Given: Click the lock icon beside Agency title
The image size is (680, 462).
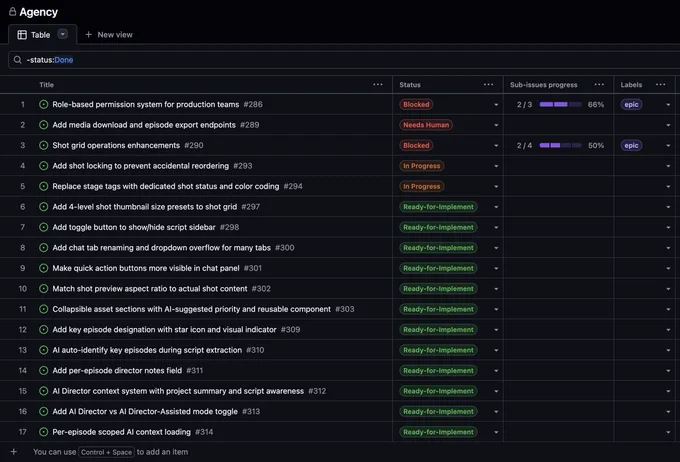Looking at the screenshot, I should tap(13, 12).
